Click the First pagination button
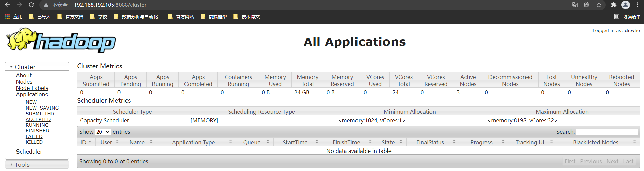644x171 pixels. coord(570,161)
